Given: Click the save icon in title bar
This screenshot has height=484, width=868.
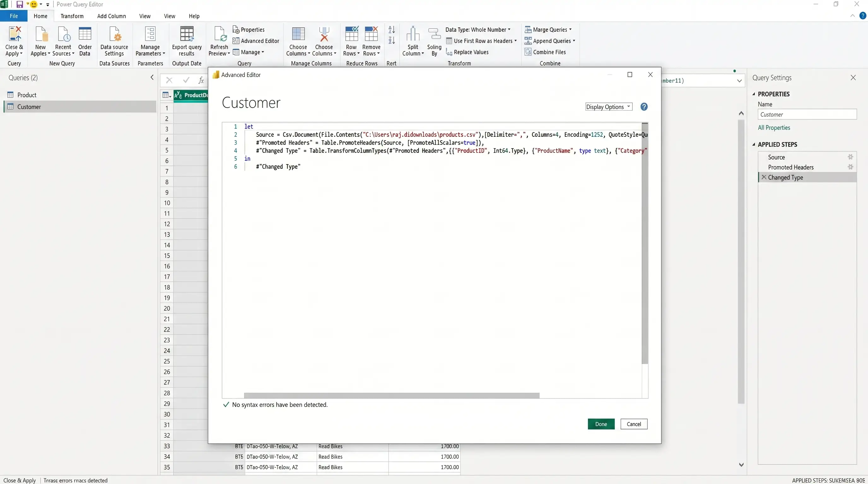Looking at the screenshot, I should tap(20, 4).
